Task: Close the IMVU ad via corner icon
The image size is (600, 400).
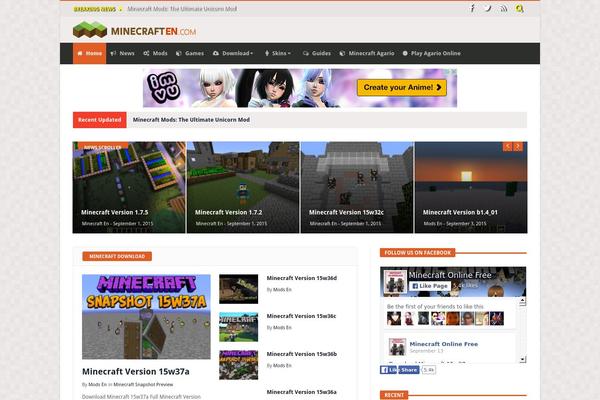Action: tap(453, 72)
